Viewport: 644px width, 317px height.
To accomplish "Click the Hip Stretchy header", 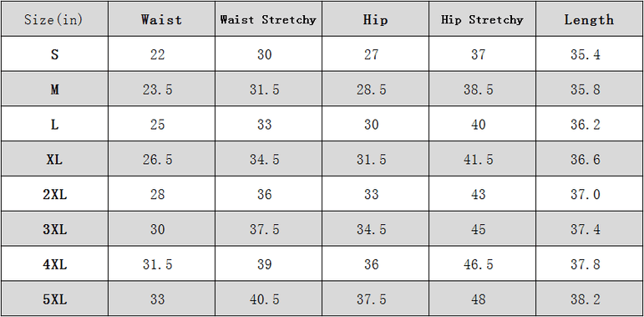I will (482, 19).
